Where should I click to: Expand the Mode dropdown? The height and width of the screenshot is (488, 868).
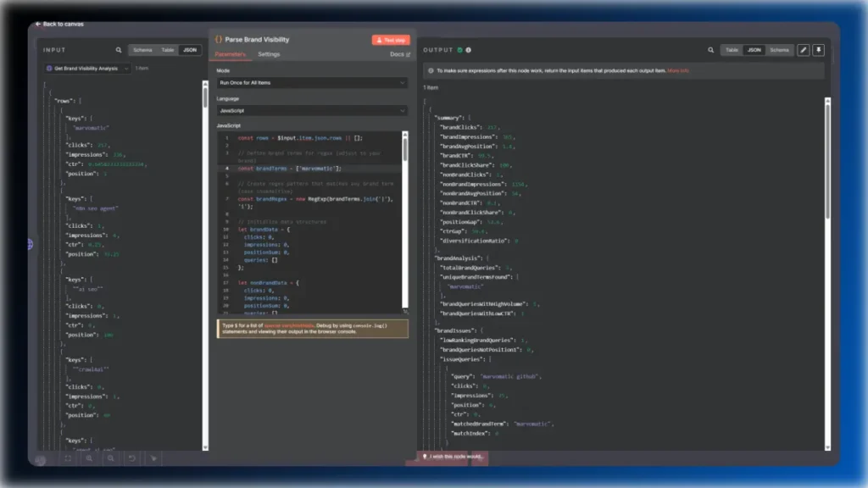pyautogui.click(x=312, y=82)
